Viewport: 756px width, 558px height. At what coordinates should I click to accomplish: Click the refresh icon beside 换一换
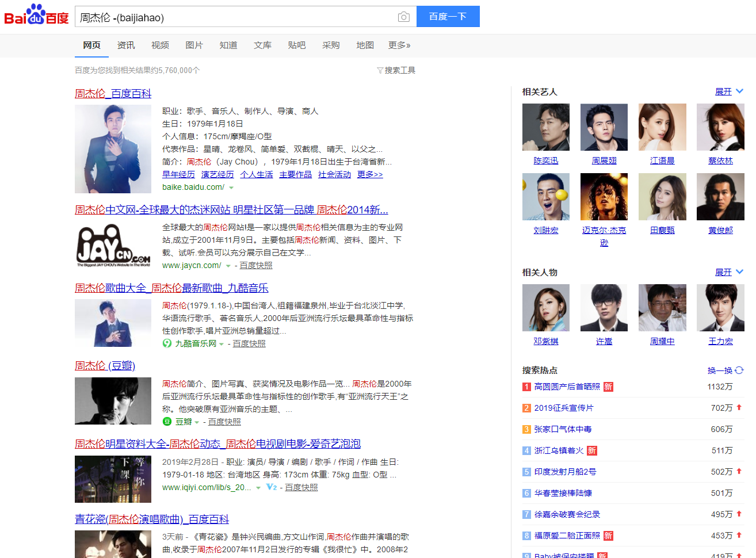[x=739, y=370]
